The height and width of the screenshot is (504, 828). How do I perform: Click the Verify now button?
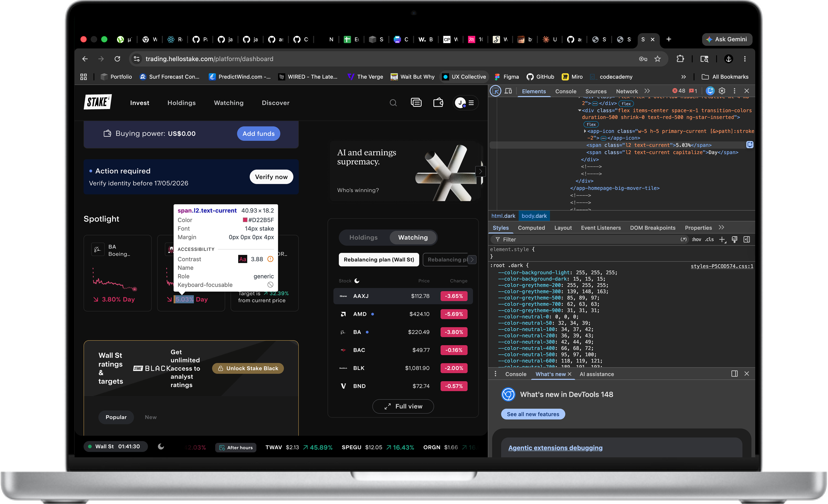tap(271, 177)
